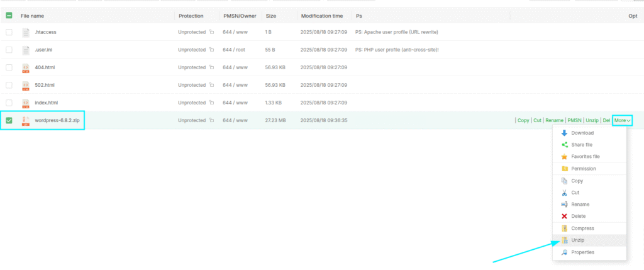Screen dimensions: 644x270
Task: Click the inline Rename link in row
Action: pos(554,120)
